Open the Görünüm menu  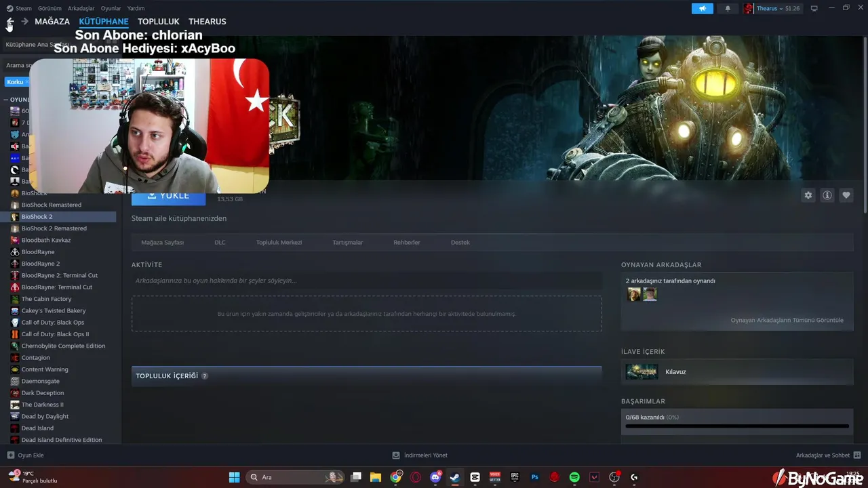tap(50, 8)
